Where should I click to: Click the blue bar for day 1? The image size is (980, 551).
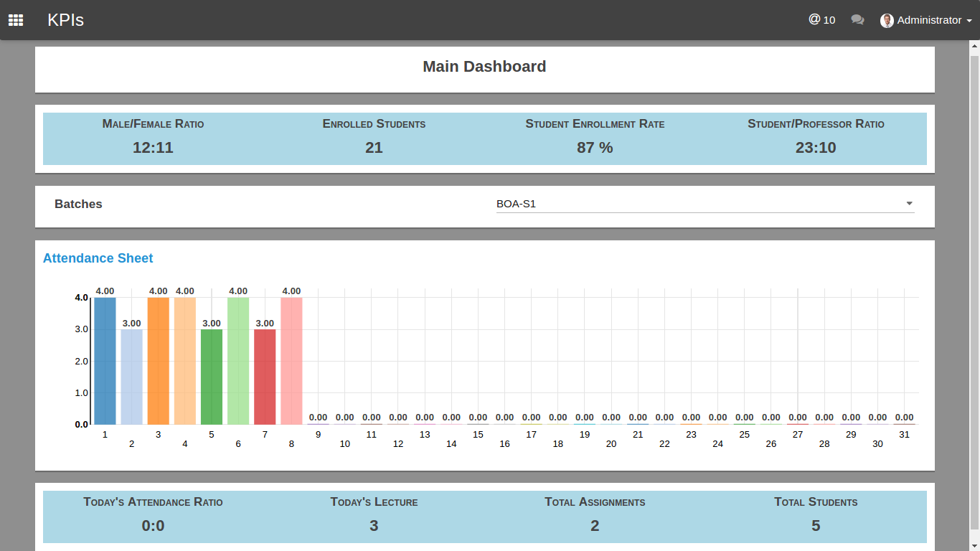click(105, 361)
